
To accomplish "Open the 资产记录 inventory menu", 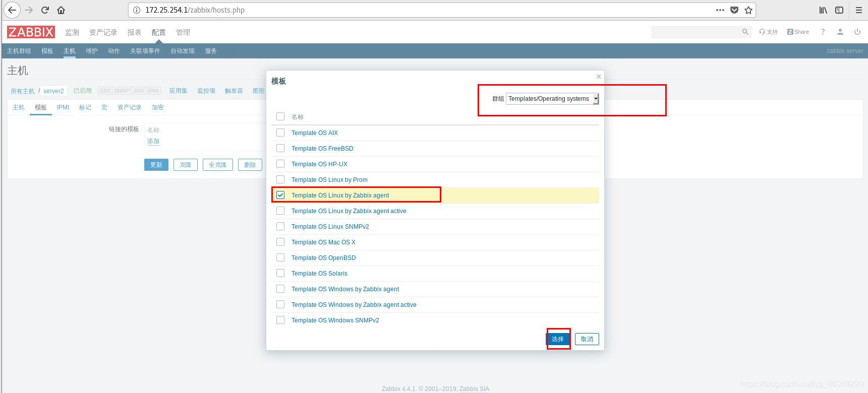I will (103, 32).
